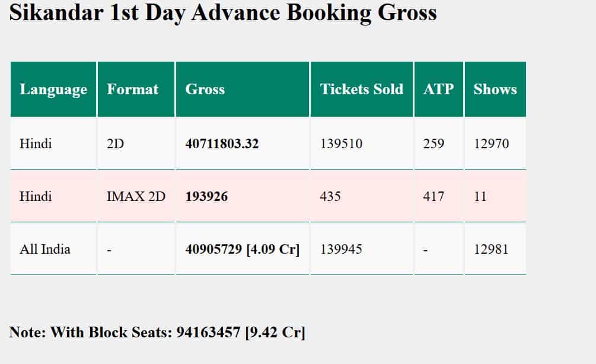Click the Block Seats note text
596x364 pixels.
pyautogui.click(x=157, y=332)
